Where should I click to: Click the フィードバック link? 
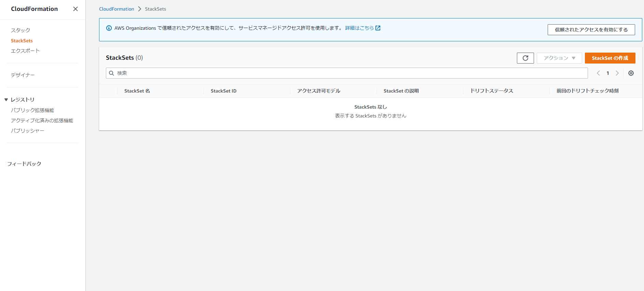(24, 164)
